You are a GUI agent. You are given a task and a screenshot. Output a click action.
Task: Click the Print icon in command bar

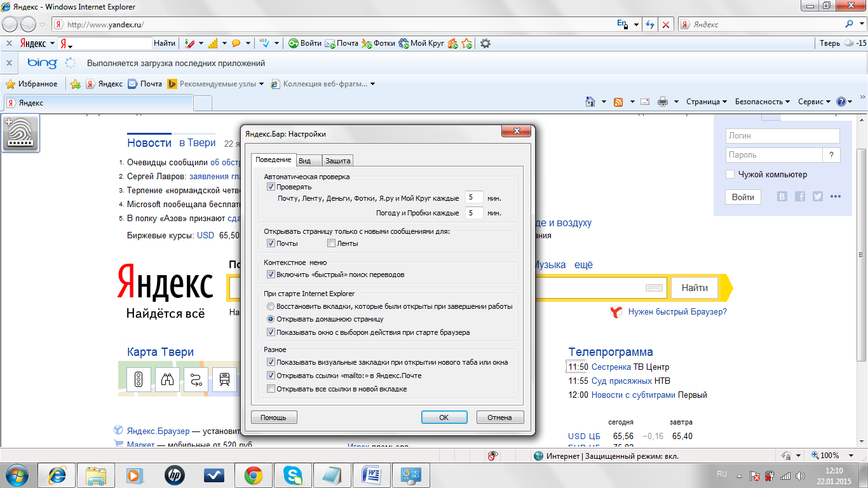[663, 102]
